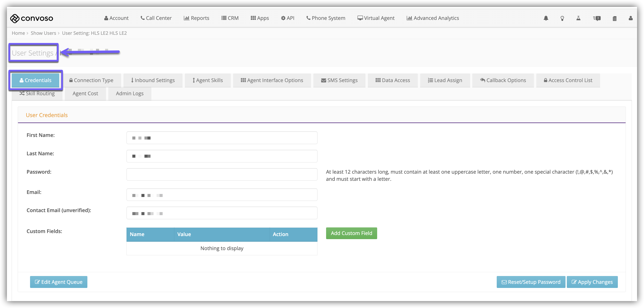The height and width of the screenshot is (308, 644).
Task: Open Advanced Analytics menu
Action: pyautogui.click(x=433, y=18)
